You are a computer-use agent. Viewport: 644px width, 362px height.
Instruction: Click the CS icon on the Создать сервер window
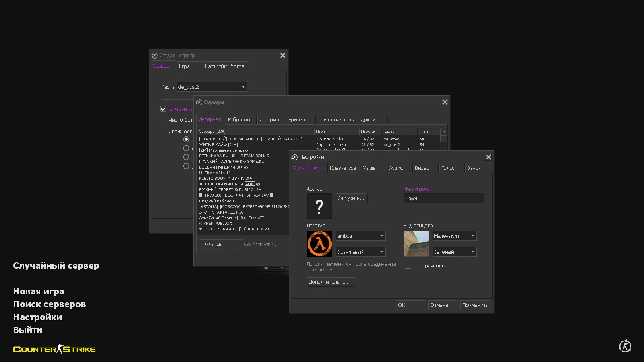[x=155, y=55]
